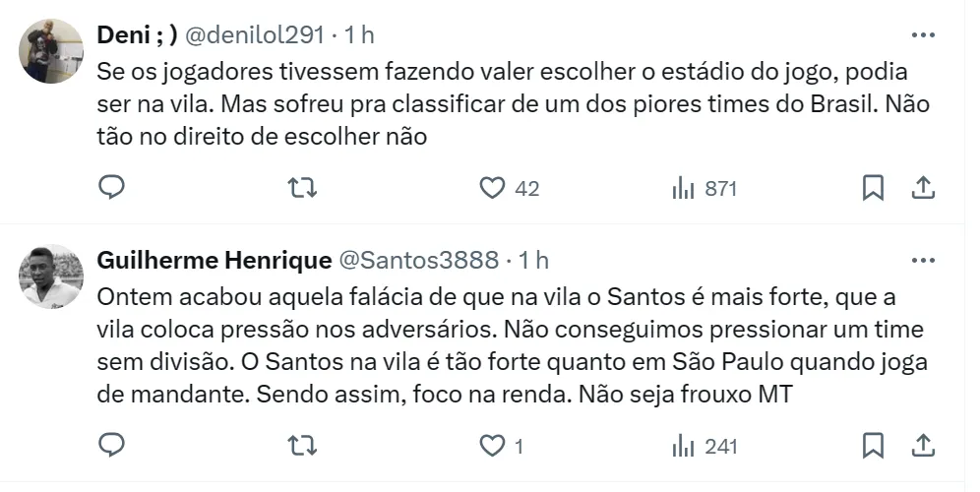Reply to Guilherme Henrique's tweet

pyautogui.click(x=112, y=446)
